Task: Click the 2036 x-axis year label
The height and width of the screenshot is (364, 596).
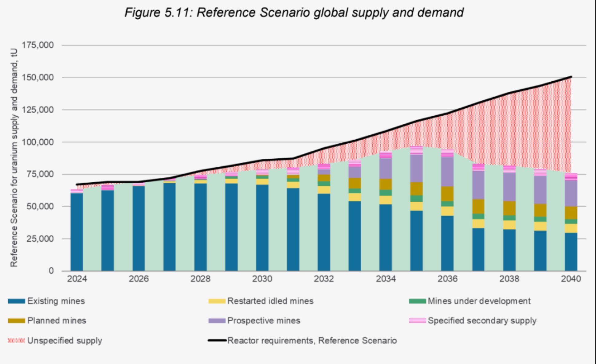Action: point(447,279)
